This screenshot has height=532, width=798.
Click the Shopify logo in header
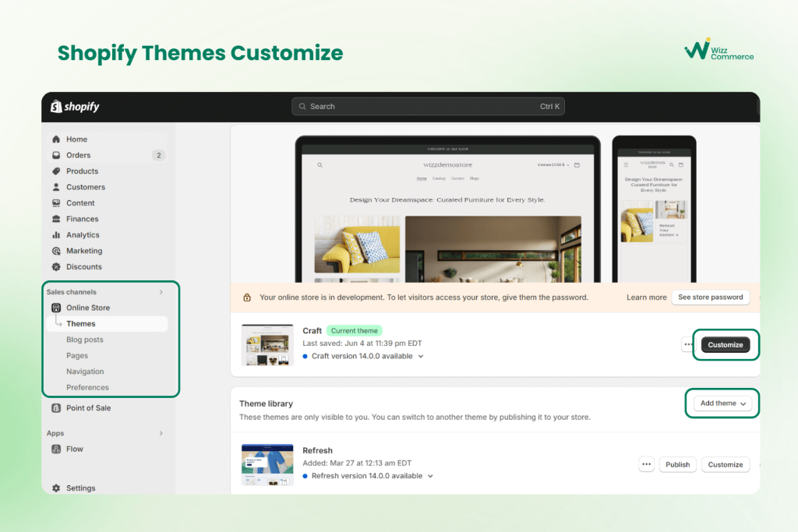click(x=75, y=106)
